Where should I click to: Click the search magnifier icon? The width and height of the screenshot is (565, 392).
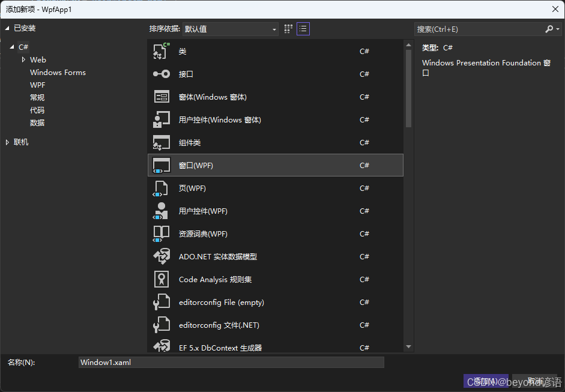[x=549, y=29]
